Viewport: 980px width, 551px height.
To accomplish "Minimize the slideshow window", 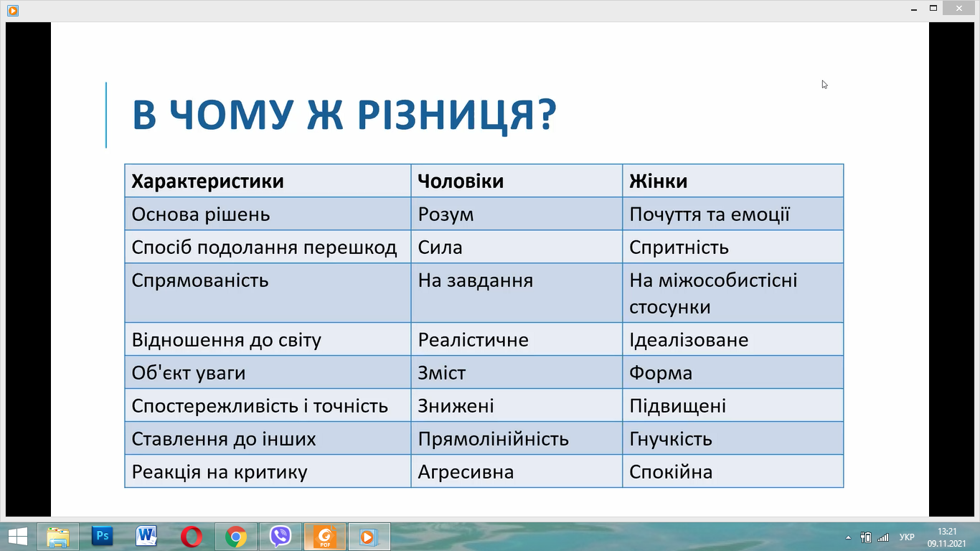I will (912, 8).
